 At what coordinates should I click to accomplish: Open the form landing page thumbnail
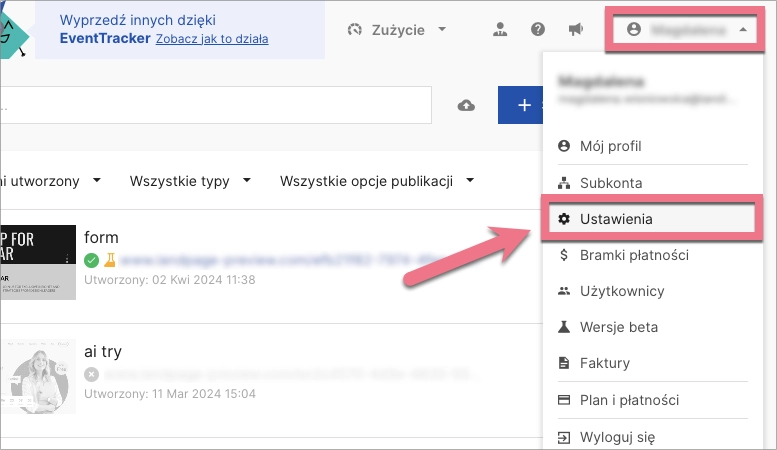pos(38,262)
